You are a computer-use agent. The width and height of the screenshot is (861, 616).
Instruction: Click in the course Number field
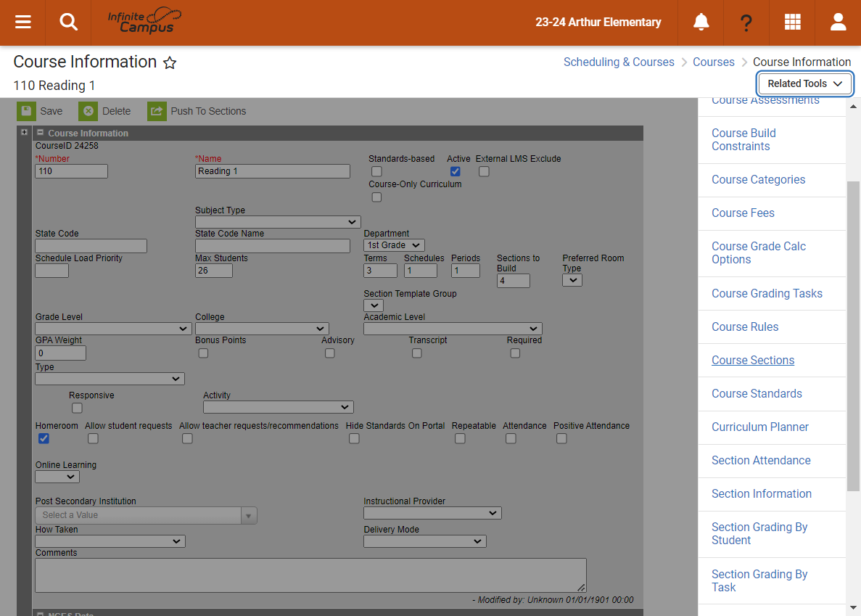pos(71,171)
